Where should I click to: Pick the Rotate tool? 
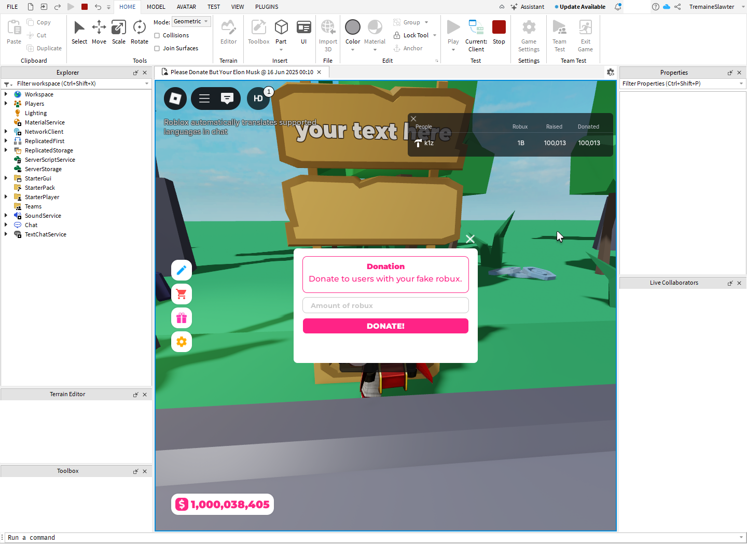click(x=140, y=33)
